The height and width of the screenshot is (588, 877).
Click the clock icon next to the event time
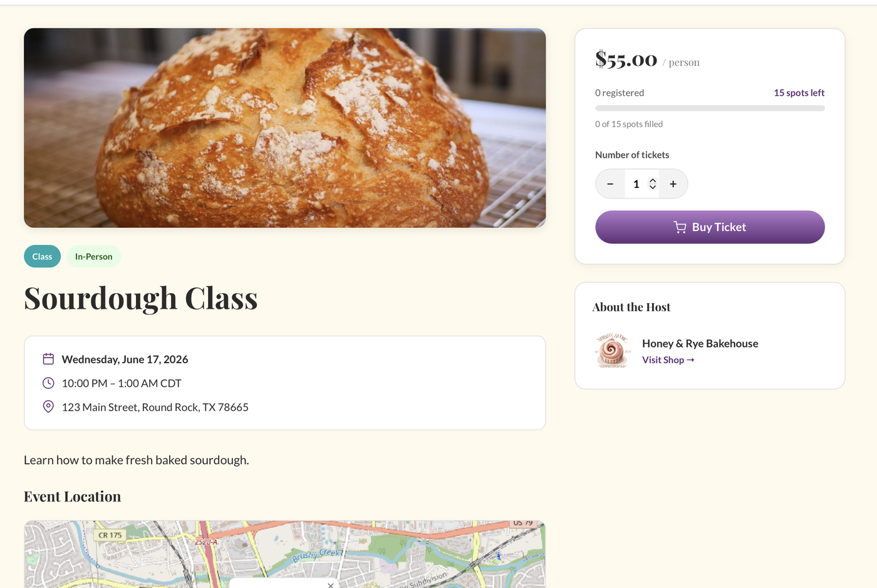48,383
